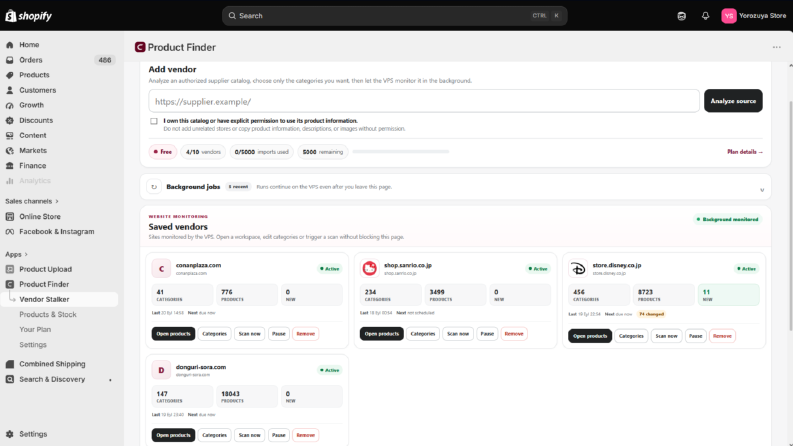The image size is (793, 446).
Task: Click the Content icon in sidebar
Action: (x=10, y=136)
